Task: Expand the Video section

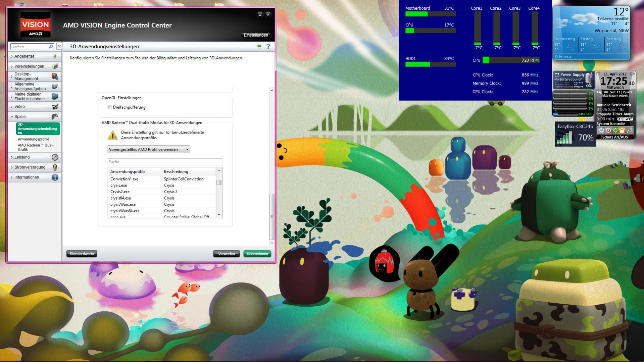Action: [34, 107]
